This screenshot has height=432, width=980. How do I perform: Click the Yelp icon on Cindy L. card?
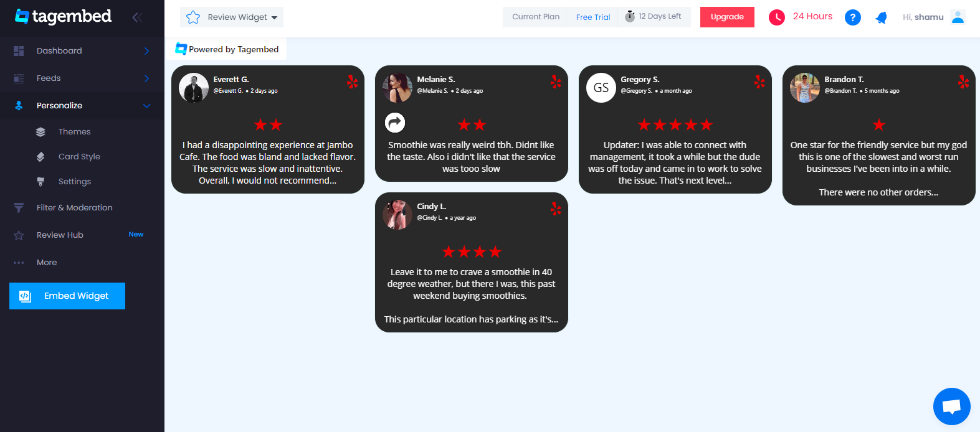(x=556, y=209)
